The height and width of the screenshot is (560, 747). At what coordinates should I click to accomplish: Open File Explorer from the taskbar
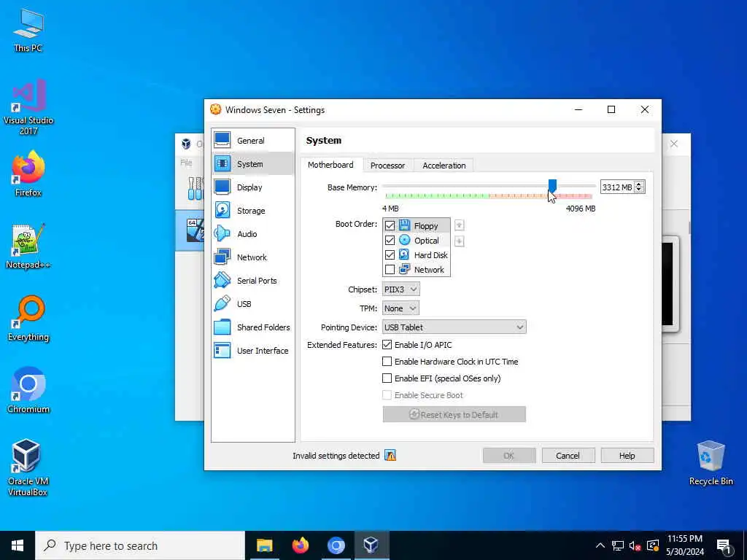[x=264, y=545]
